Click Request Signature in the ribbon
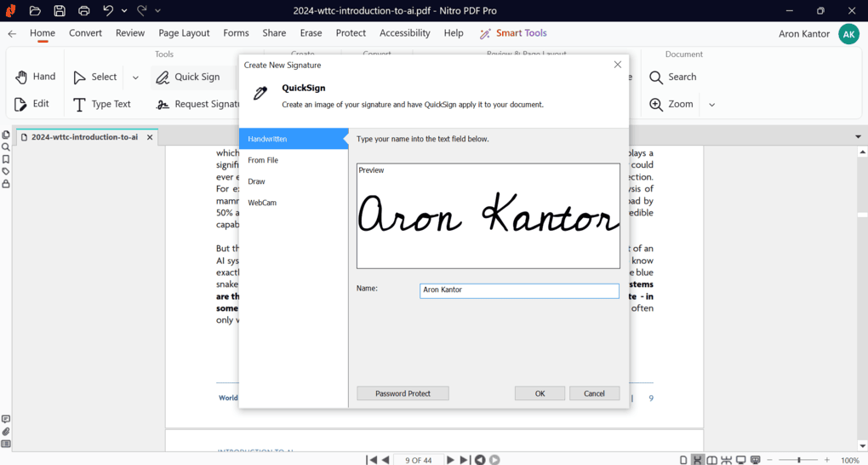This screenshot has height=465, width=868. coord(197,104)
